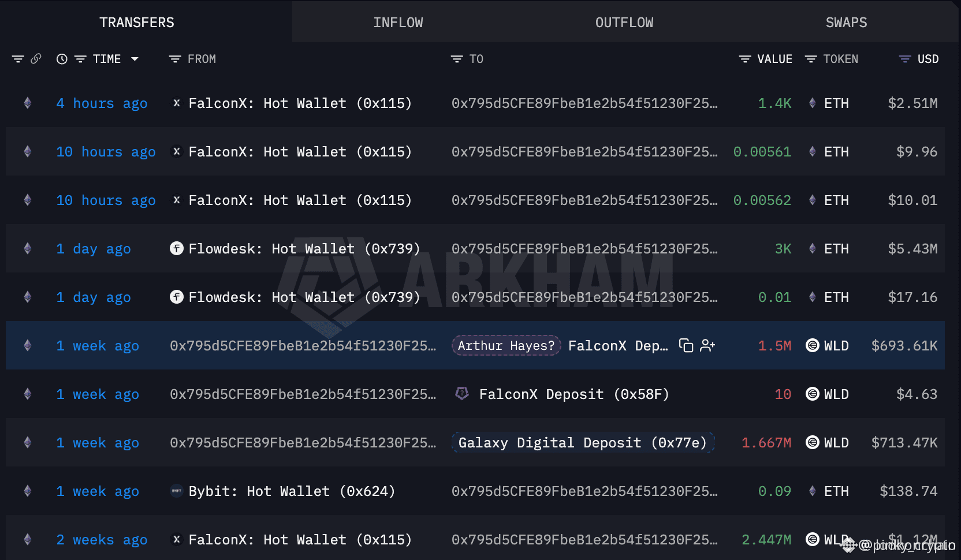The height and width of the screenshot is (560, 961).
Task: Open the TOKEN column filter
Action: pyautogui.click(x=810, y=59)
